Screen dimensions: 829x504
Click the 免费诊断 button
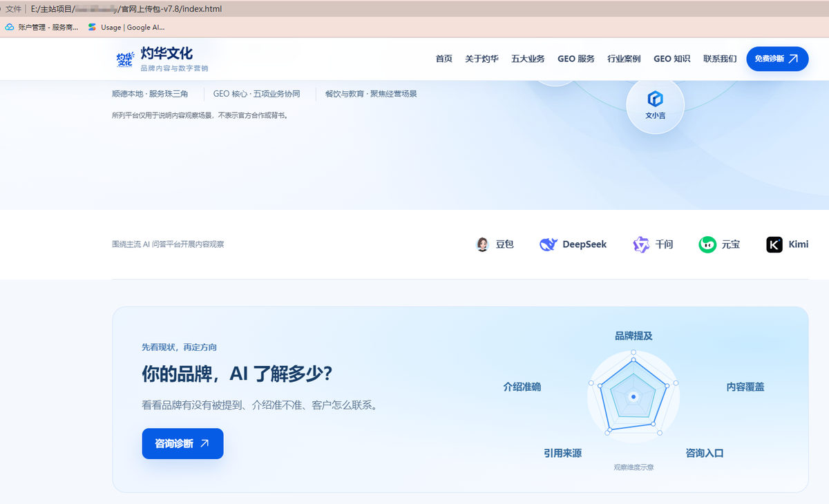coord(777,59)
